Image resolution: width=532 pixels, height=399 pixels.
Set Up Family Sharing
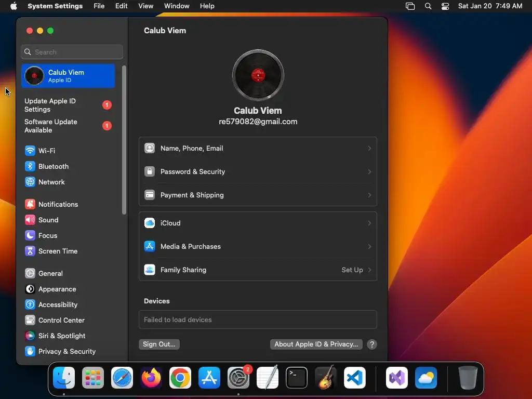(258, 270)
